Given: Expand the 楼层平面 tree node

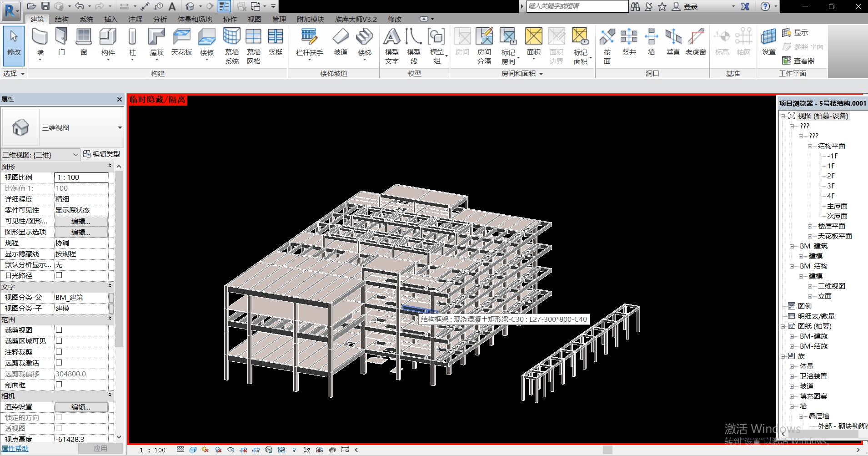Looking at the screenshot, I should tap(810, 226).
